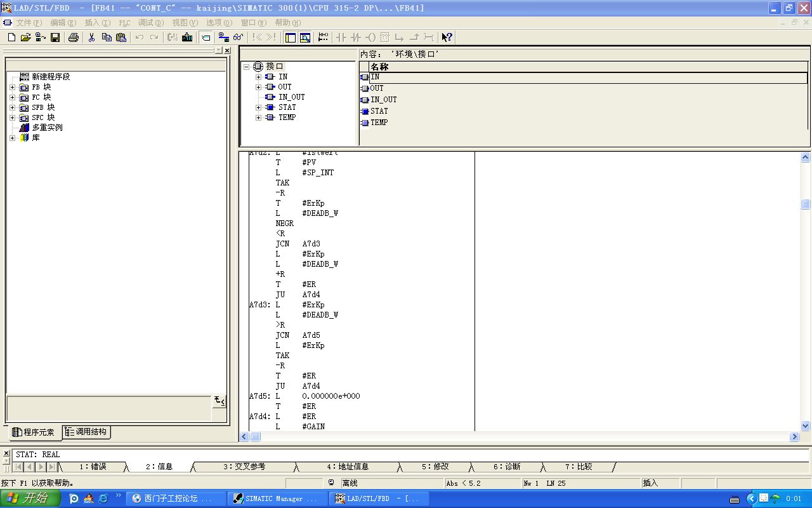This screenshot has width=812, height=508.
Task: Expand the STAT interface node
Action: (x=258, y=107)
